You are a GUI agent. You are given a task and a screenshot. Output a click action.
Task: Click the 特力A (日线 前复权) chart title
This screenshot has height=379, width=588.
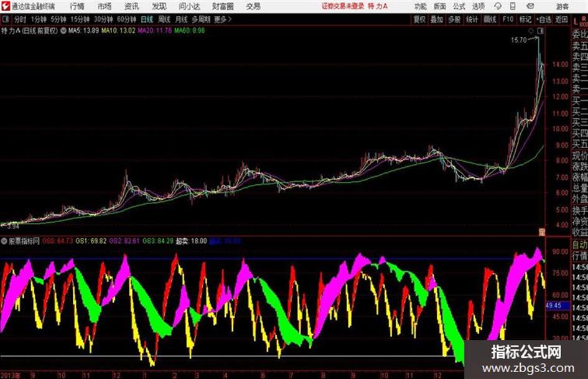(x=30, y=30)
